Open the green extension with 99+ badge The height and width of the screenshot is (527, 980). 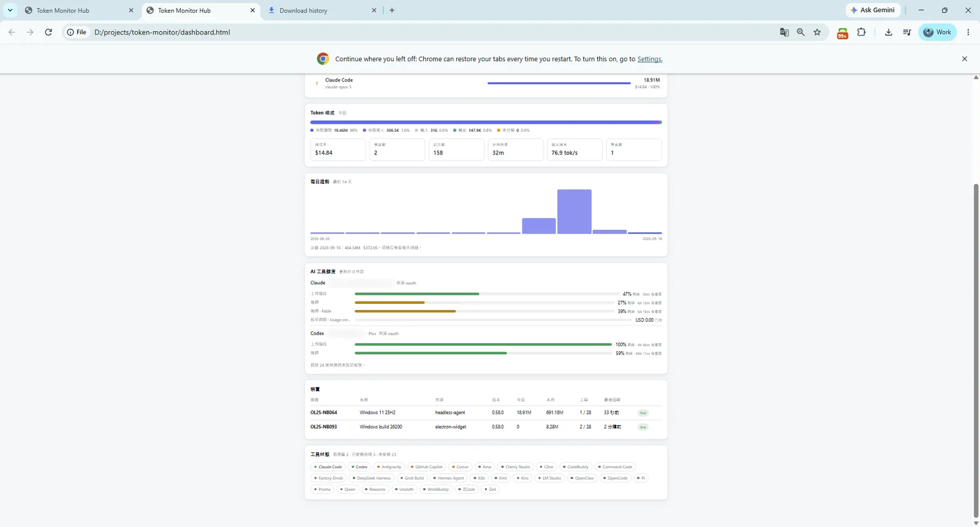(x=843, y=33)
